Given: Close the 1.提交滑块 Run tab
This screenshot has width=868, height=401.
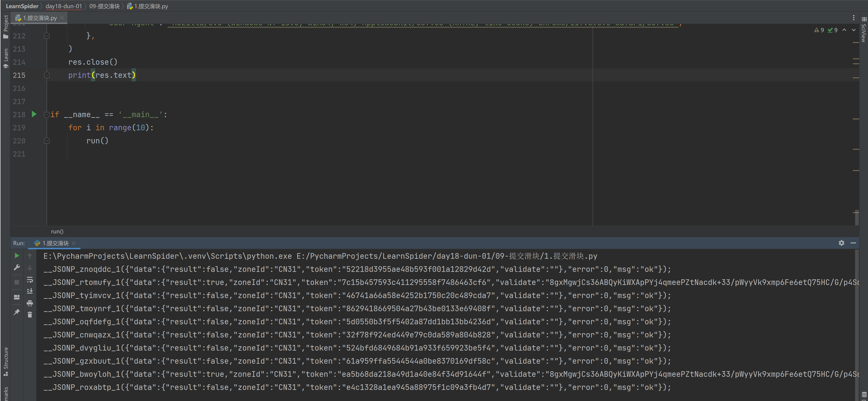Looking at the screenshot, I should [74, 243].
